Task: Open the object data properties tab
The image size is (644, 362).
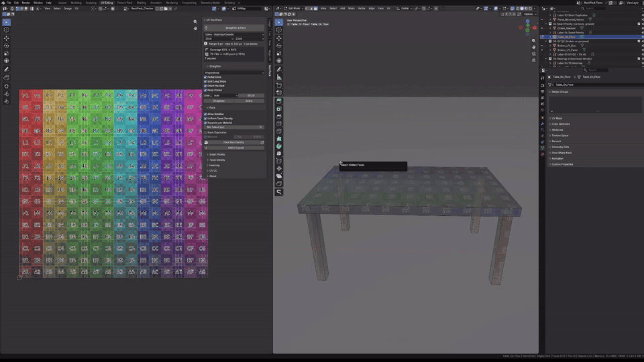Action: coord(543,147)
